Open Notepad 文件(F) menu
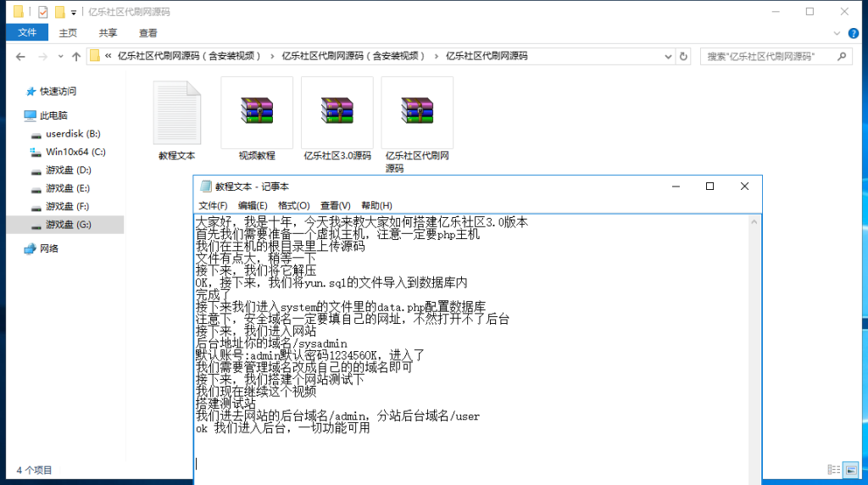Viewport: 868px width, 485px height. pos(213,205)
